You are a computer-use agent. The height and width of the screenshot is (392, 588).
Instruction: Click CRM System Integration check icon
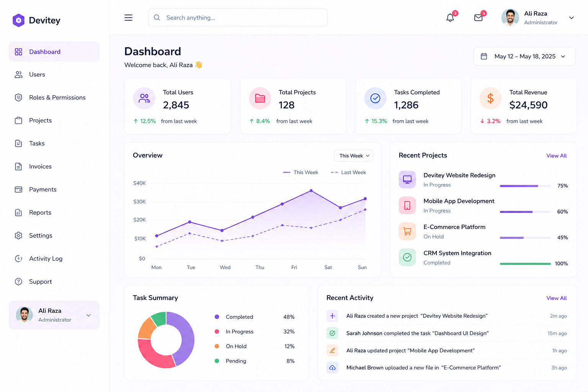point(407,257)
